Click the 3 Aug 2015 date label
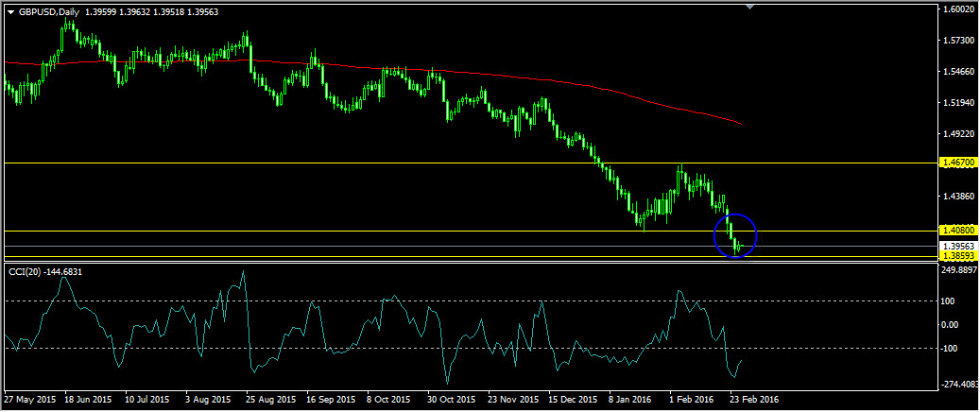This screenshot has width=980, height=412. pos(207,398)
